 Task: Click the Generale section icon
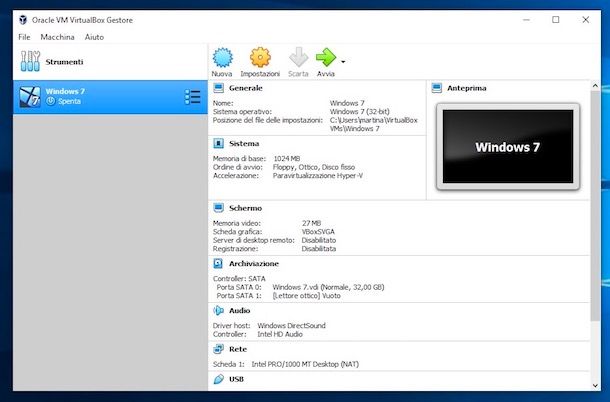click(219, 88)
